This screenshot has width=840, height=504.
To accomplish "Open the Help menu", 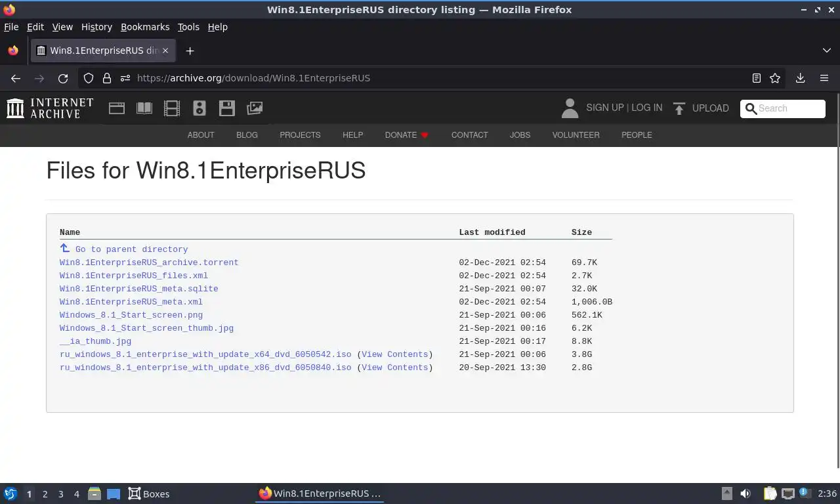I will tap(217, 27).
